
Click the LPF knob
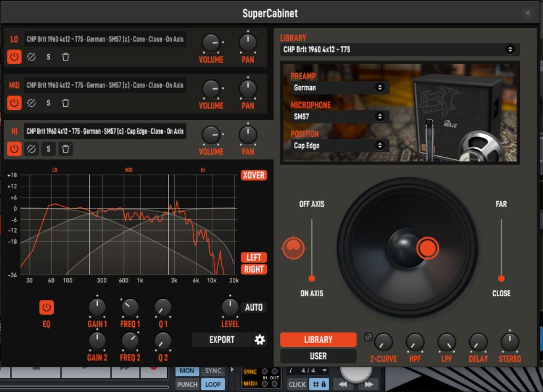pos(447,342)
